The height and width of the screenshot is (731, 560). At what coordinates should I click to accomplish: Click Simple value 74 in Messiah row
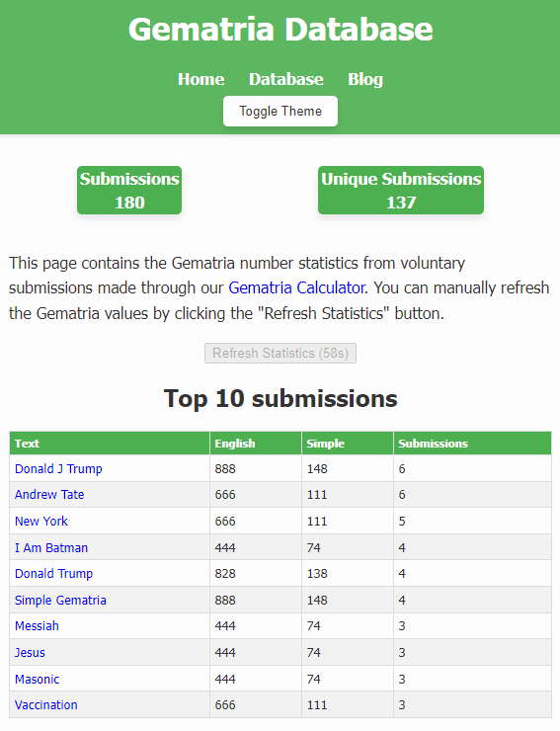[x=314, y=625]
